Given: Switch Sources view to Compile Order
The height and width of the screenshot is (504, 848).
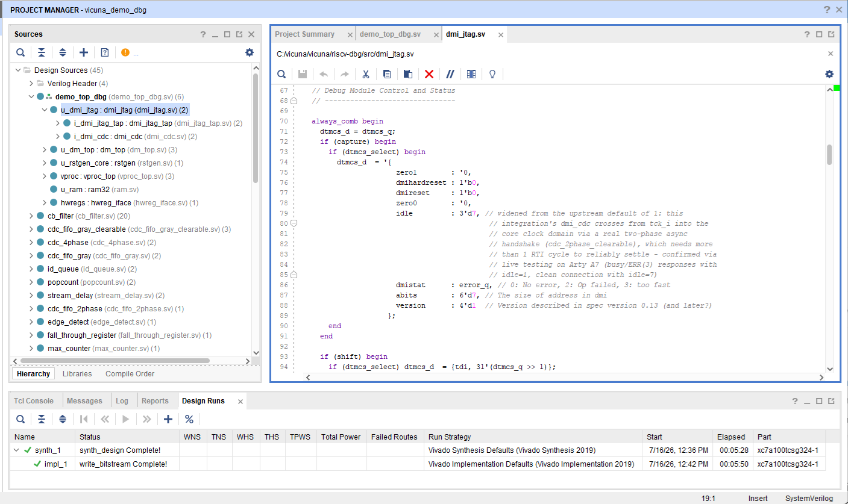Looking at the screenshot, I should pos(130,374).
